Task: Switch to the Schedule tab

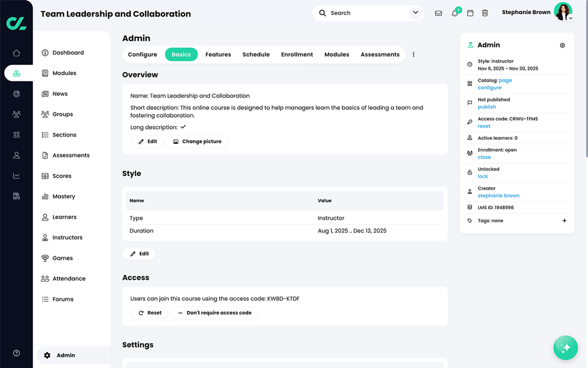Action: pyautogui.click(x=256, y=54)
